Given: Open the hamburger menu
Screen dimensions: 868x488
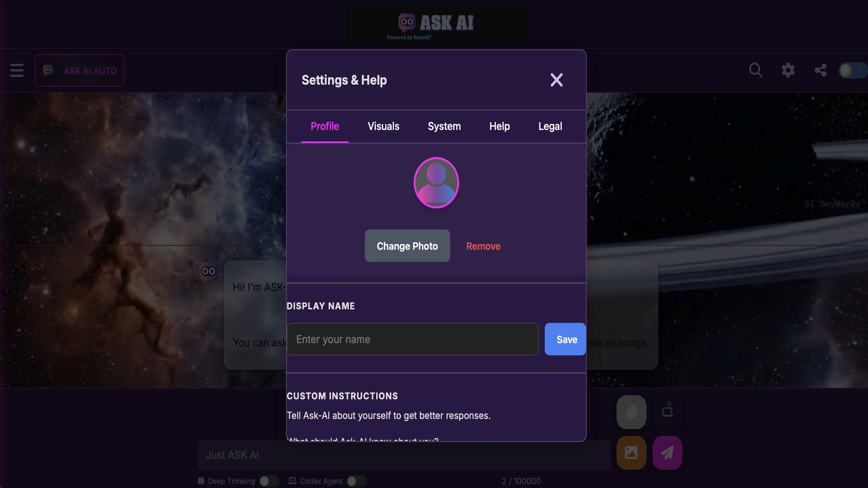Looking at the screenshot, I should coord(17,70).
